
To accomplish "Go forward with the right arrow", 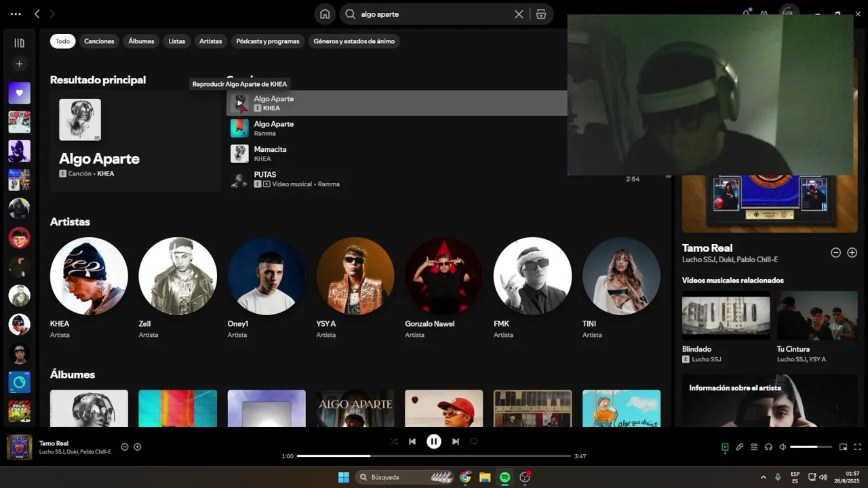I will [x=52, y=14].
